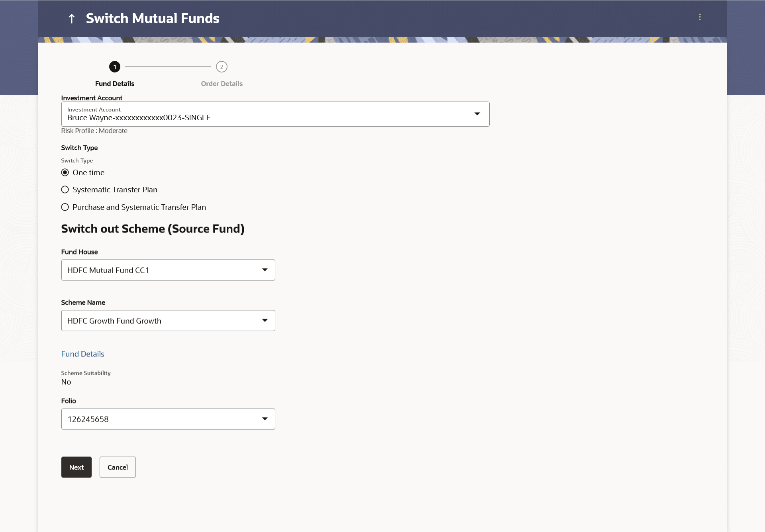The image size is (765, 532).
Task: Click the Scheme Name dropdown arrow icon
Action: point(265,321)
